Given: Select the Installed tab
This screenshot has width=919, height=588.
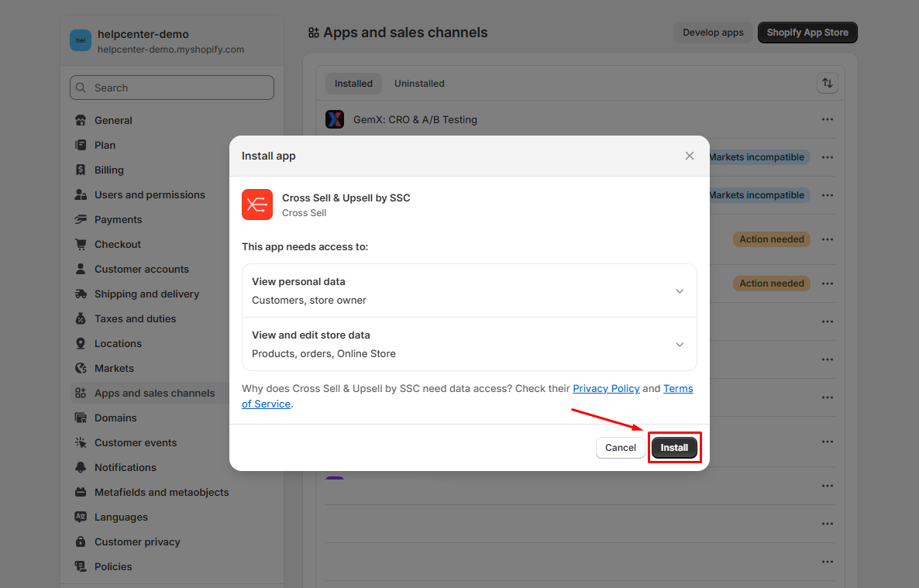Looking at the screenshot, I should click(x=353, y=84).
